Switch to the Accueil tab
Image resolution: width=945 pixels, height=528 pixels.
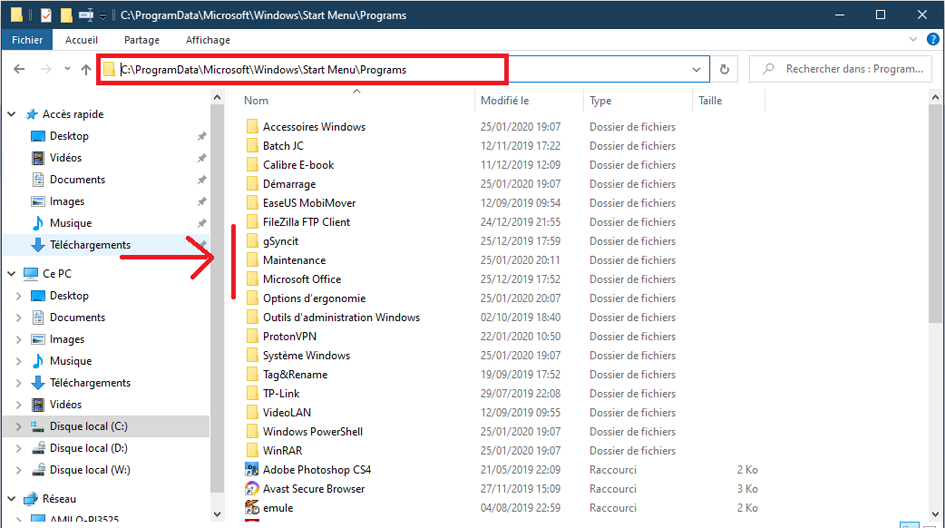tap(81, 40)
